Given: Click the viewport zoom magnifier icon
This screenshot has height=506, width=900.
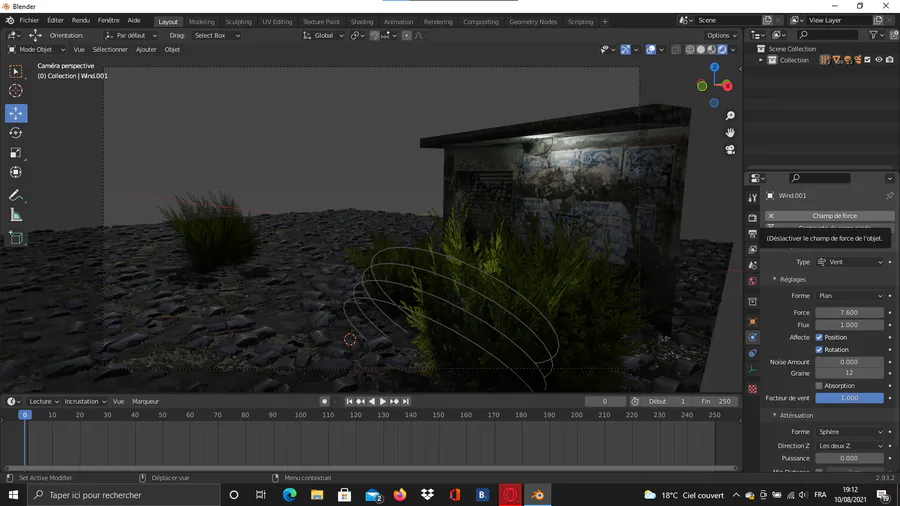Looking at the screenshot, I should (730, 116).
